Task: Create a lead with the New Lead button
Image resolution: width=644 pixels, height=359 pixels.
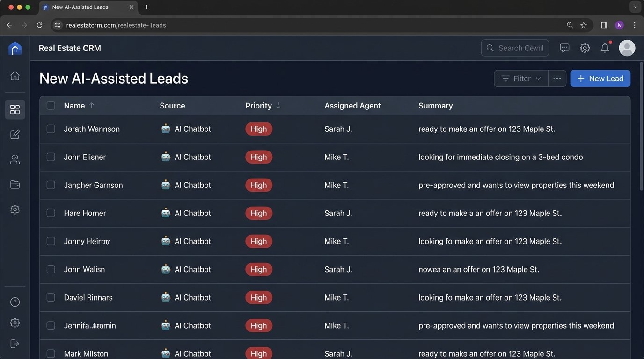Action: tap(600, 78)
